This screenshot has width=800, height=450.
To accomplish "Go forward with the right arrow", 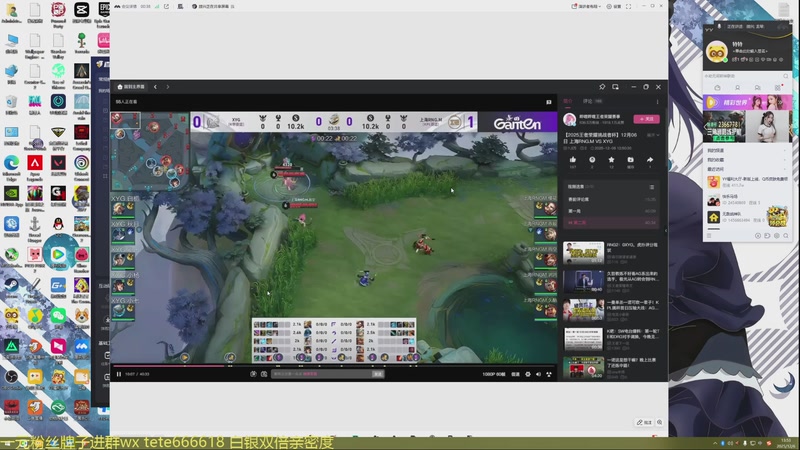I will 167,87.
